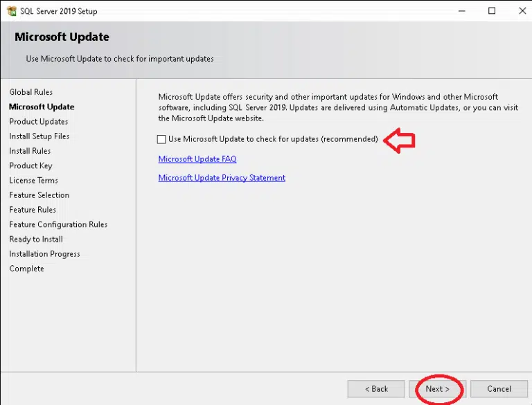
Task: Select Feature Selection step in sidebar
Action: pyautogui.click(x=39, y=195)
